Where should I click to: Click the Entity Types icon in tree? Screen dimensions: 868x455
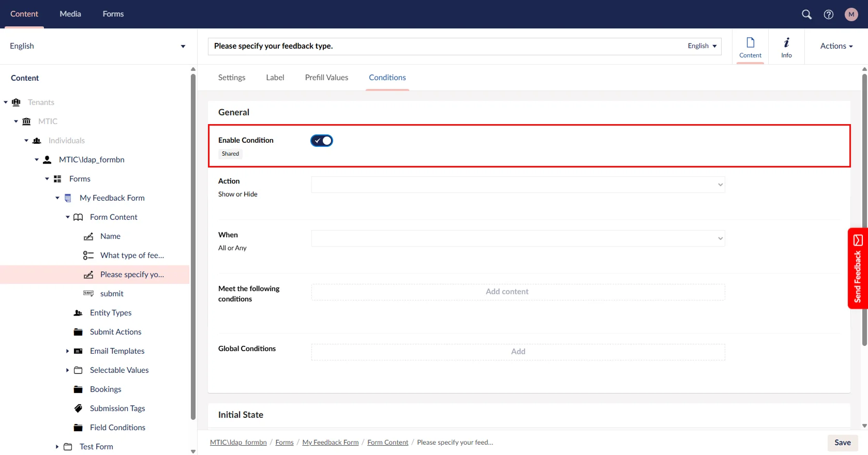tap(78, 313)
